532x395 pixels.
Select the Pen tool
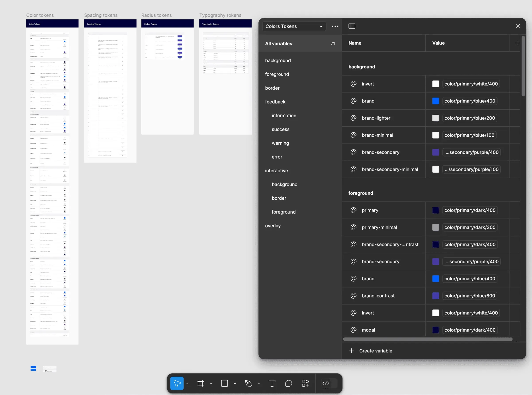248,383
